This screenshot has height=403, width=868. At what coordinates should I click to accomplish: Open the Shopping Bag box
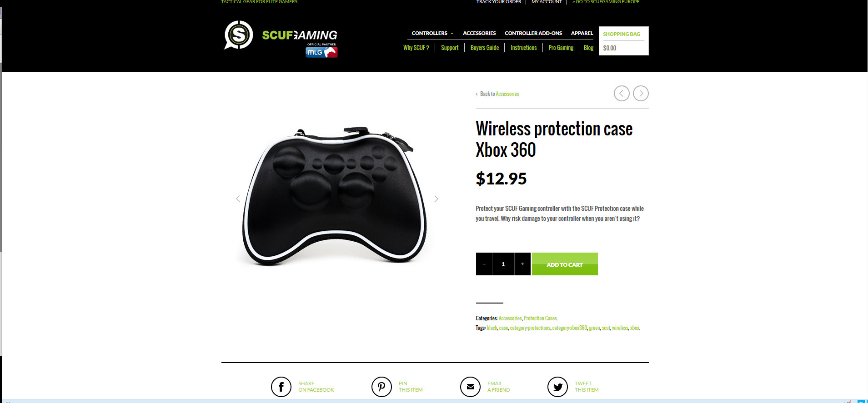click(x=623, y=41)
